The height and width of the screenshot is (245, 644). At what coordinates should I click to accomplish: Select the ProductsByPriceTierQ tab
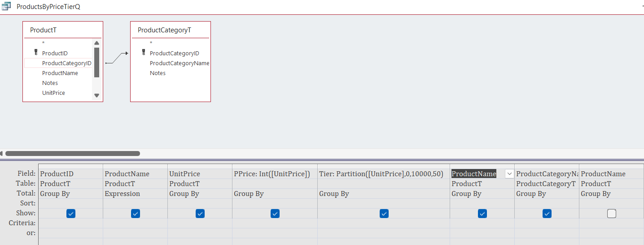[48, 7]
